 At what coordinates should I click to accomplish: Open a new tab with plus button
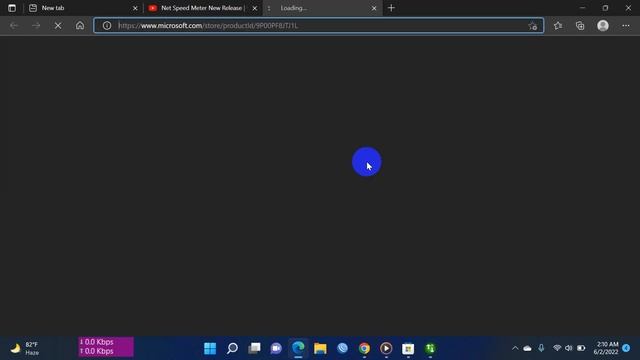pyautogui.click(x=391, y=8)
